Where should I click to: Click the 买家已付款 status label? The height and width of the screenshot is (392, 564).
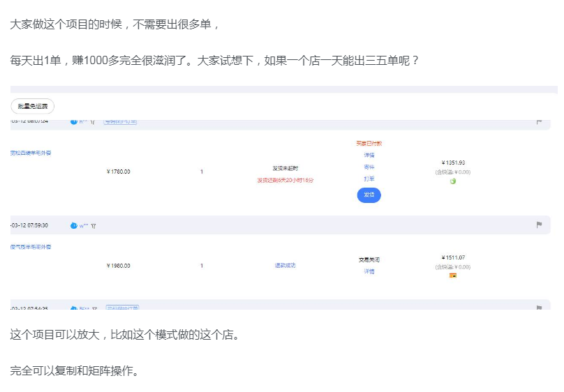tap(369, 144)
